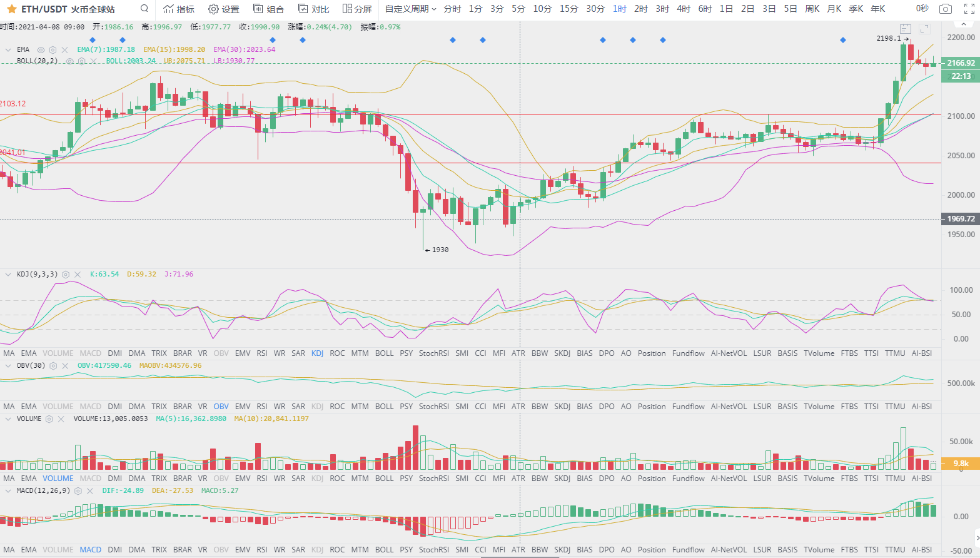Close the MACD(12,26,9) indicator pane
Image resolution: width=980 pixels, height=558 pixels.
(x=90, y=491)
